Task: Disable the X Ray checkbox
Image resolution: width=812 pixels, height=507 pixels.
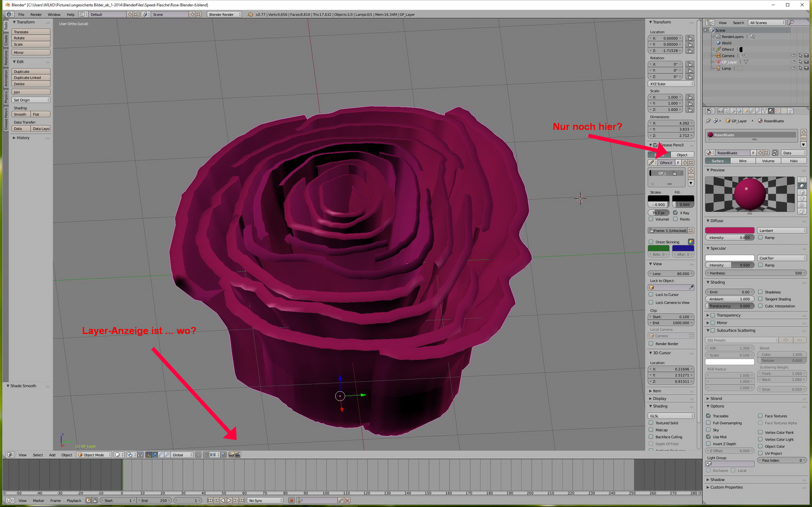Action: pyautogui.click(x=675, y=213)
